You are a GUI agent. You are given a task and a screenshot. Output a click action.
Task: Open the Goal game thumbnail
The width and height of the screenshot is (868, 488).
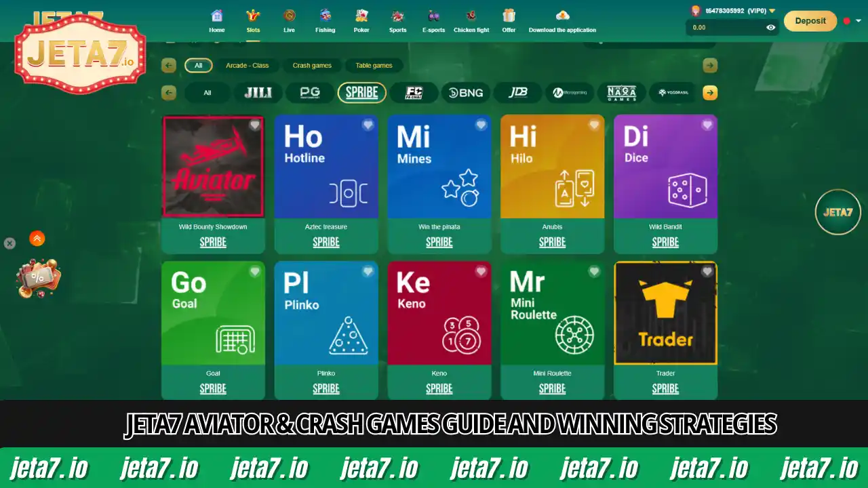pos(213,313)
